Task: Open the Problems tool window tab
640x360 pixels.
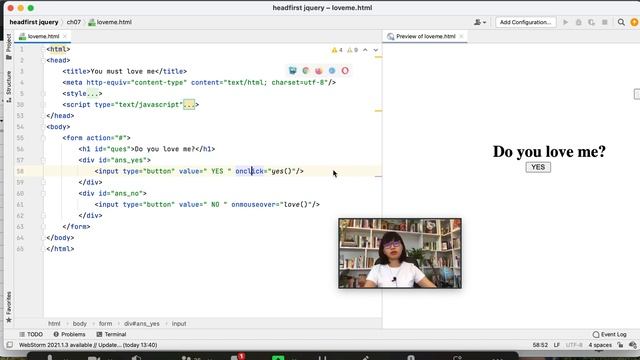Action: [x=69, y=334]
